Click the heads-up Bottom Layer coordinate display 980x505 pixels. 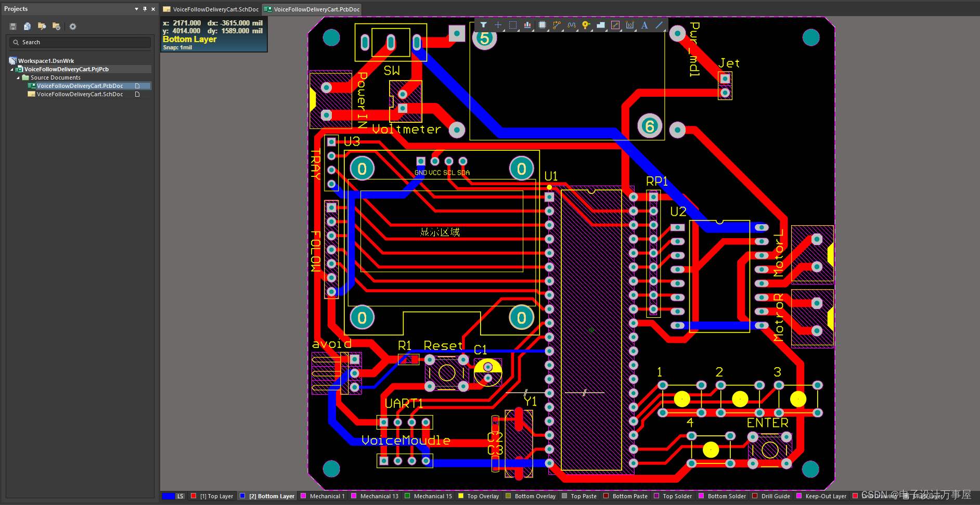pos(214,35)
